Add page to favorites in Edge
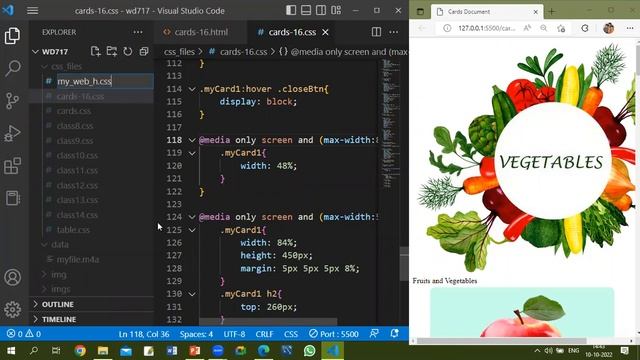This screenshot has width=640, height=360. pyautogui.click(x=561, y=28)
